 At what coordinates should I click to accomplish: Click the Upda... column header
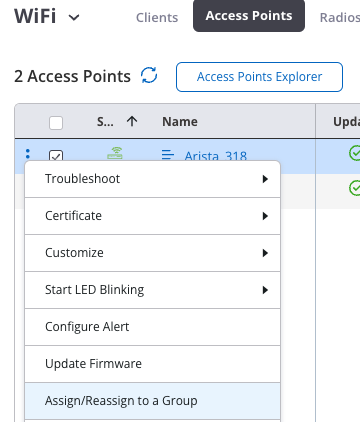pyautogui.click(x=346, y=122)
